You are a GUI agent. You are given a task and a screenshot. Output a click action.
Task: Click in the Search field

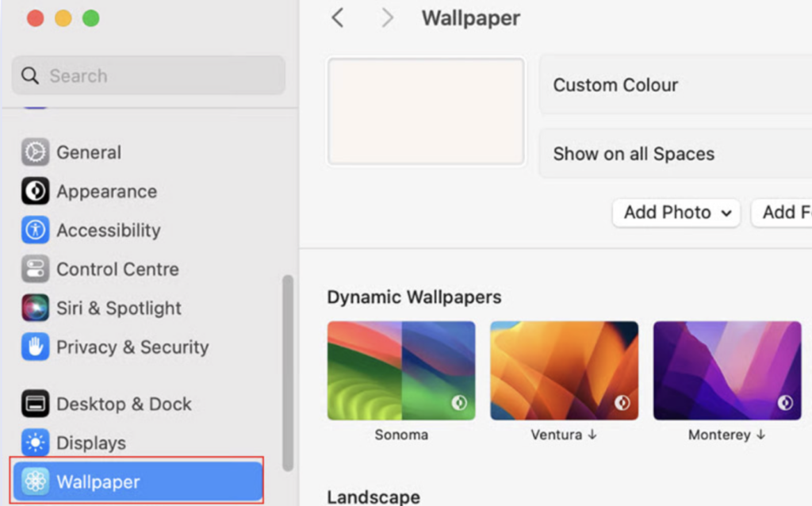[x=149, y=76]
